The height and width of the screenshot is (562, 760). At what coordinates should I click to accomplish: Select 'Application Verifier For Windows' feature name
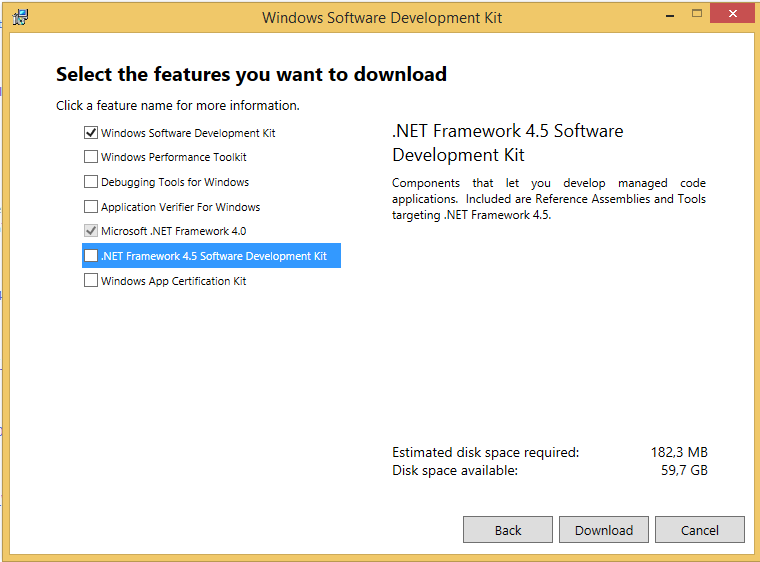(180, 207)
